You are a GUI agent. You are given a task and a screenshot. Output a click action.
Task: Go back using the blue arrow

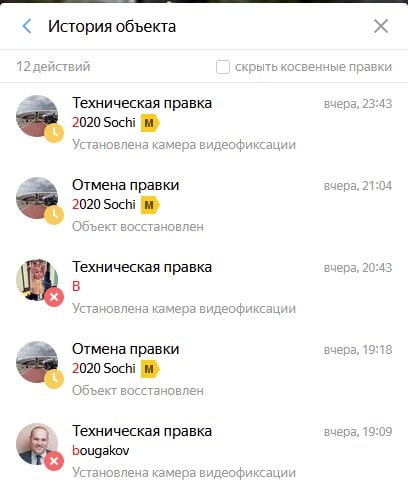click(27, 26)
